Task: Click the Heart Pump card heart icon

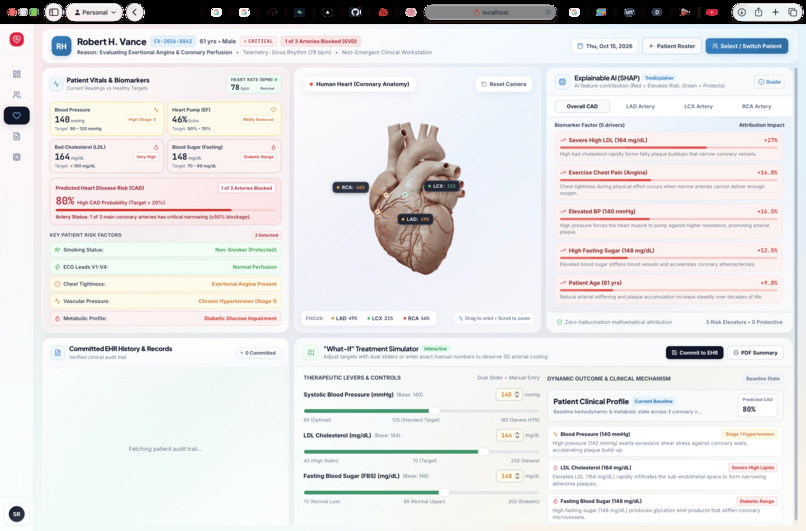Action: 273,109
